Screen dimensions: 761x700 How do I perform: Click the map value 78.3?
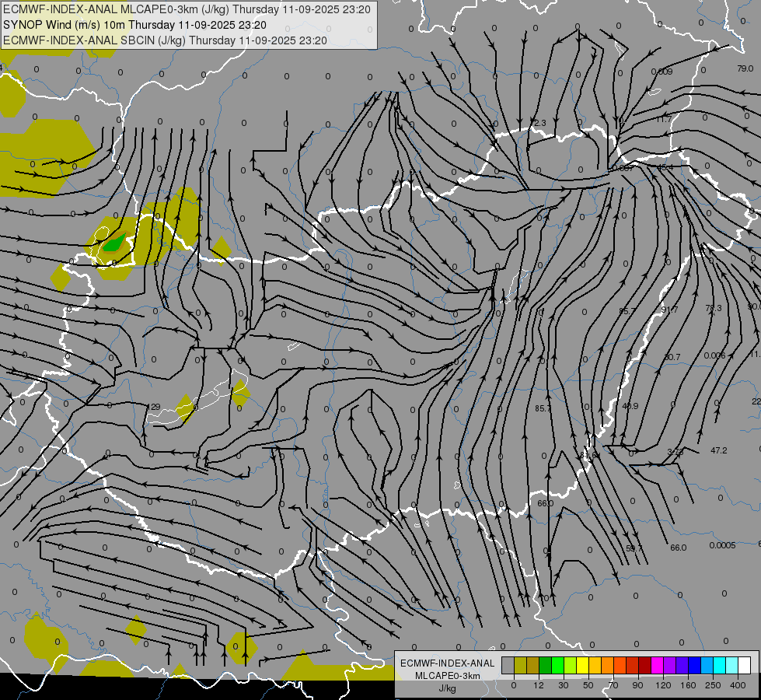tap(714, 308)
